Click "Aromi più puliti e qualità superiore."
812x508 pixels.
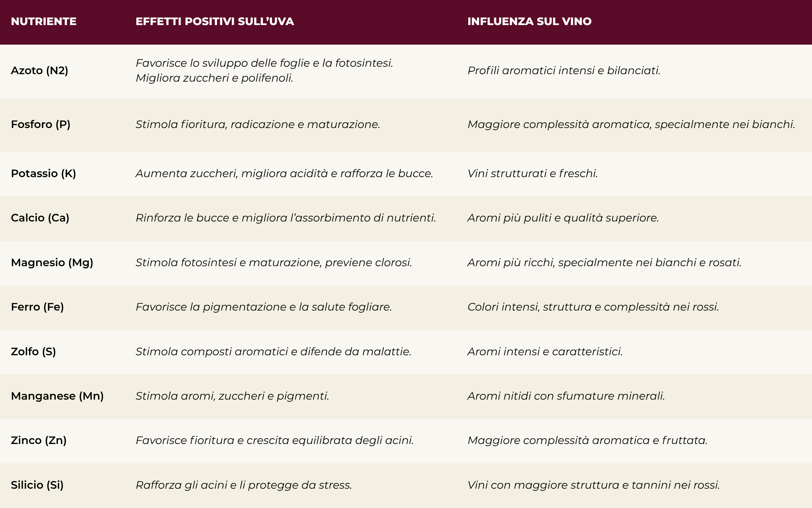pyautogui.click(x=563, y=218)
